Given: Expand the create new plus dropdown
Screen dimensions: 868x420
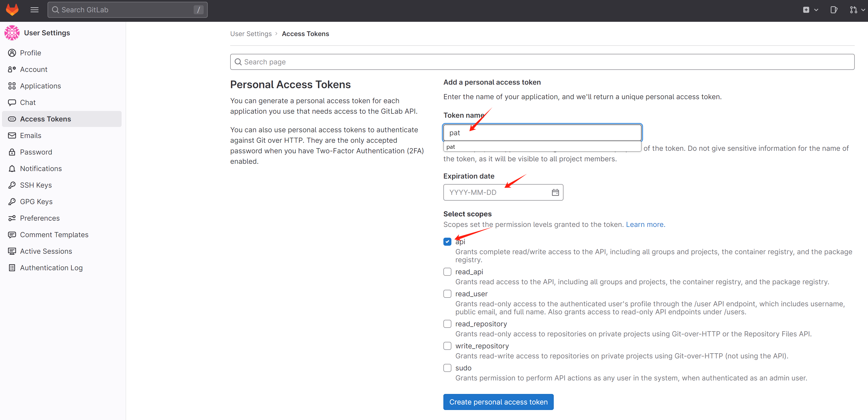Looking at the screenshot, I should click(810, 10).
